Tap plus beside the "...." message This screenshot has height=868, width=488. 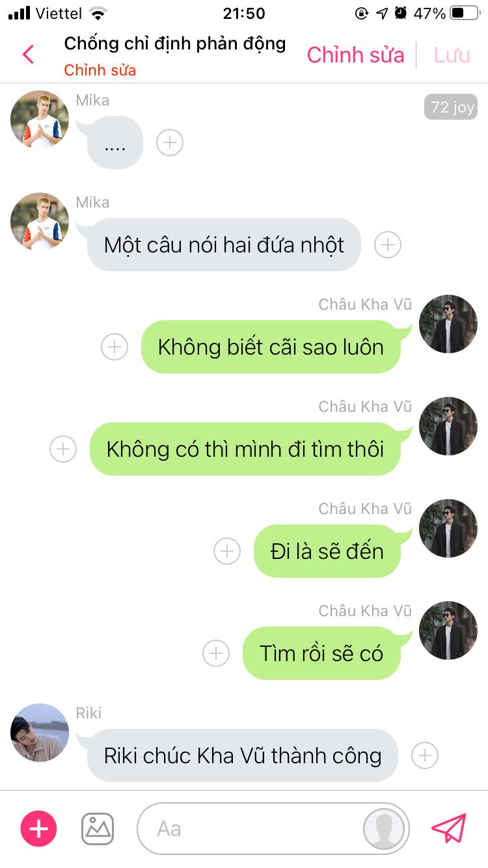click(170, 142)
